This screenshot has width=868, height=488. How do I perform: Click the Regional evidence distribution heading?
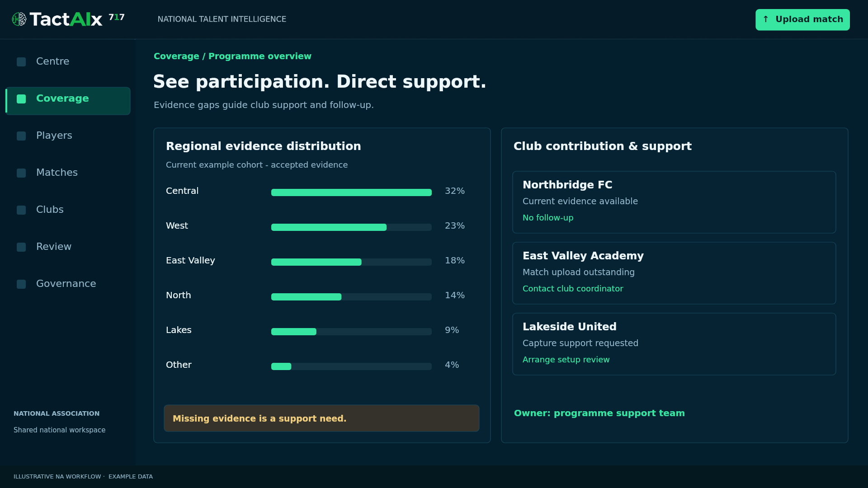(x=264, y=146)
